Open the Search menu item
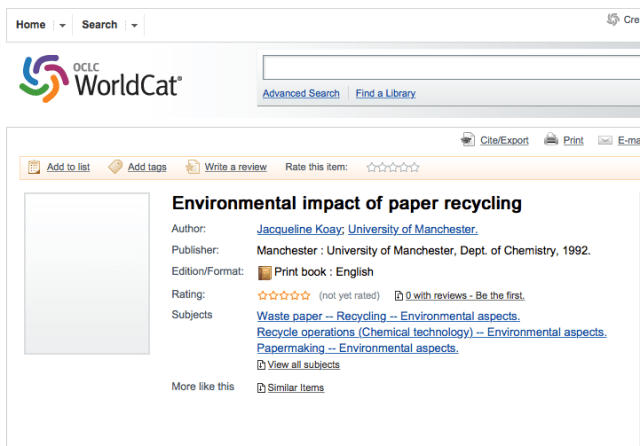This screenshot has height=446, width=640. (x=99, y=25)
